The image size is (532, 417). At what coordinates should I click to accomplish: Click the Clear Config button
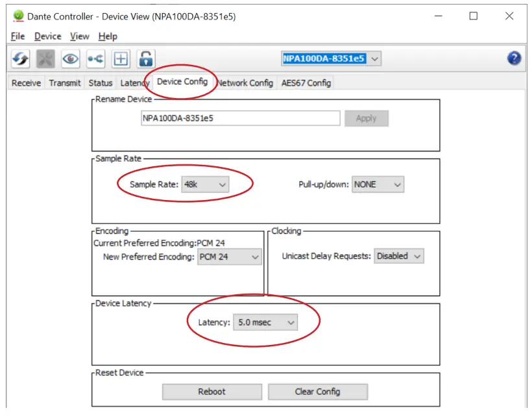[317, 392]
